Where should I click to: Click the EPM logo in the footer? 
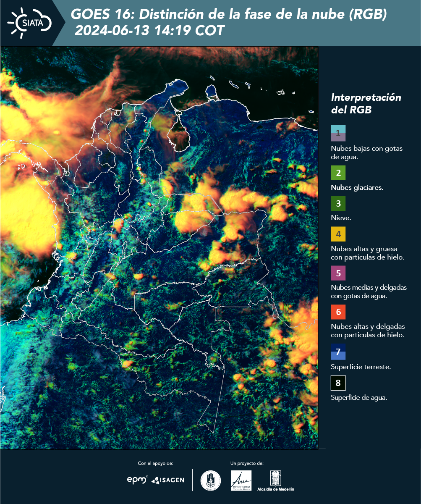(138, 480)
